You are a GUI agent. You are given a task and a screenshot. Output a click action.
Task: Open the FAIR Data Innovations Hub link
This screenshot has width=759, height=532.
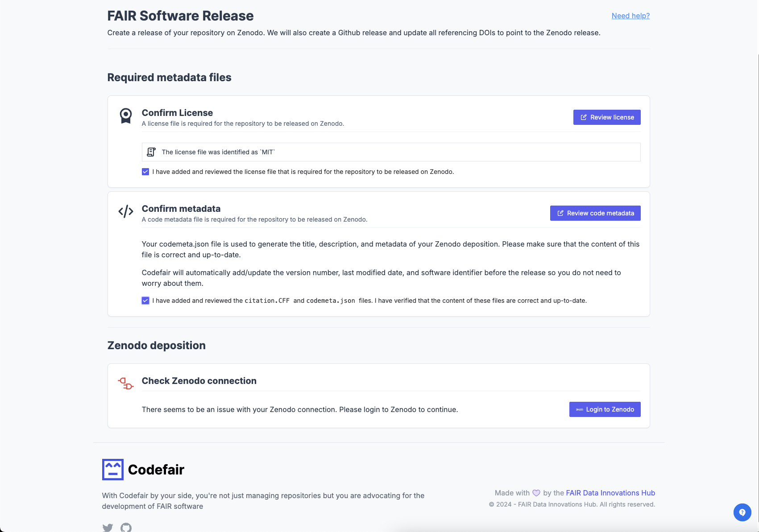tap(610, 493)
